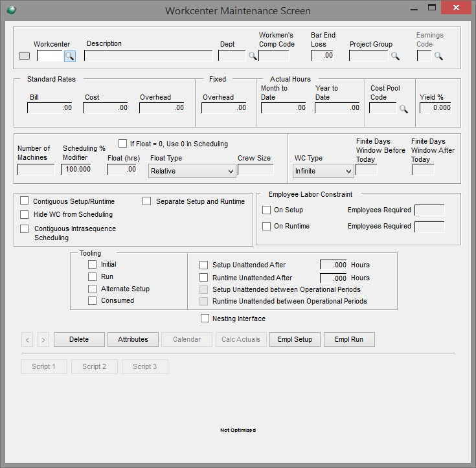The width and height of the screenshot is (476, 468).
Task: Check Hide WC from Scheduling
Action: click(x=25, y=214)
